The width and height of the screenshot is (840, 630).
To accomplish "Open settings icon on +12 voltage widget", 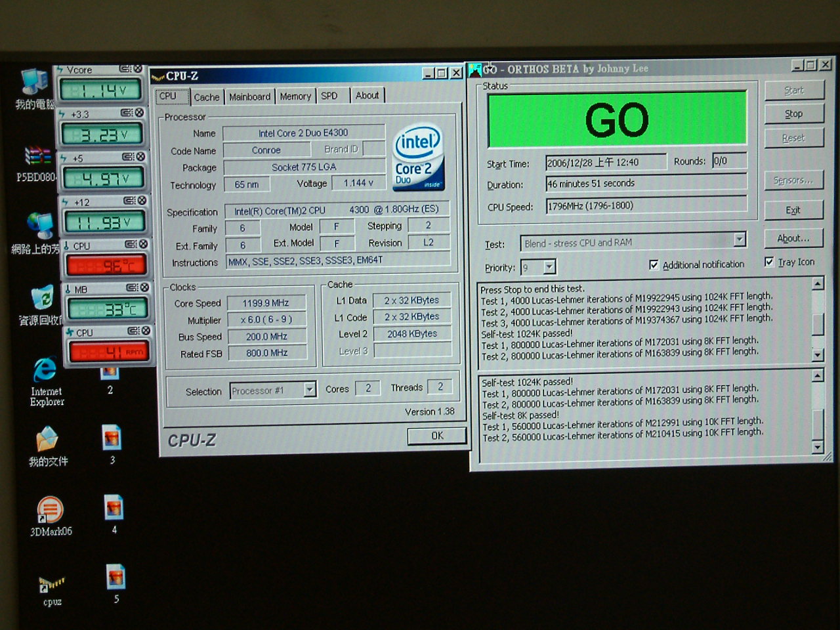I will 129,201.
